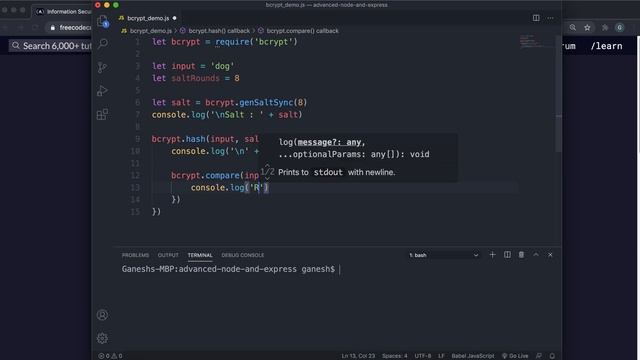The width and height of the screenshot is (640, 360).
Task: Open the Manage gear icon
Action: [102, 338]
